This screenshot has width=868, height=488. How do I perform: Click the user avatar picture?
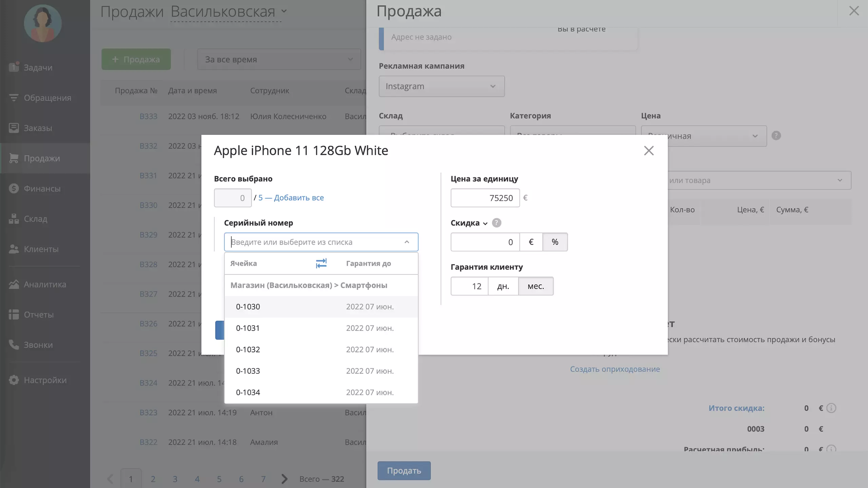tap(43, 23)
